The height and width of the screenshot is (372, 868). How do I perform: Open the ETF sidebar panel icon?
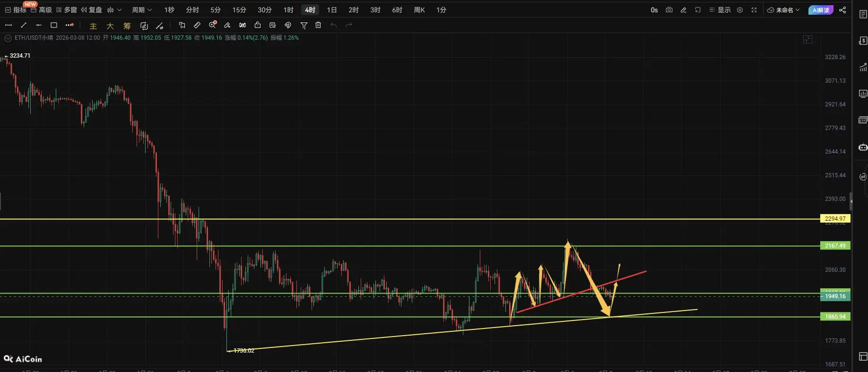pos(863,120)
